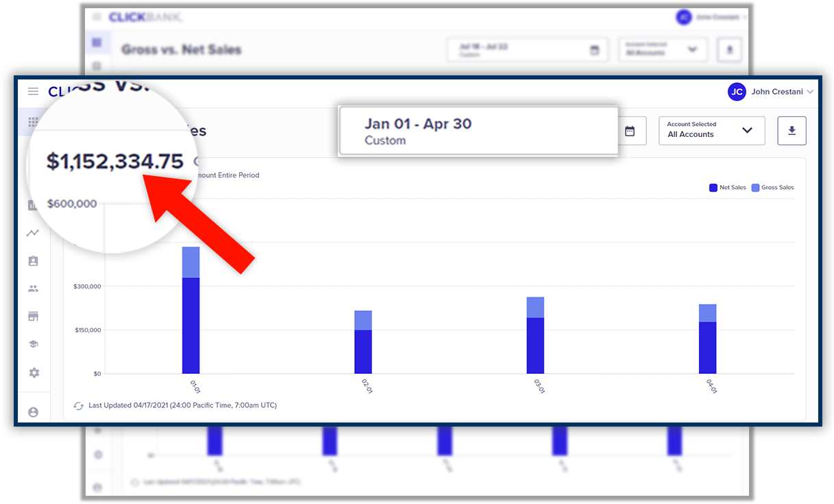This screenshot has height=504, width=834.
Task: Click the dark Net Sales bar for 01-01
Action: (x=191, y=325)
